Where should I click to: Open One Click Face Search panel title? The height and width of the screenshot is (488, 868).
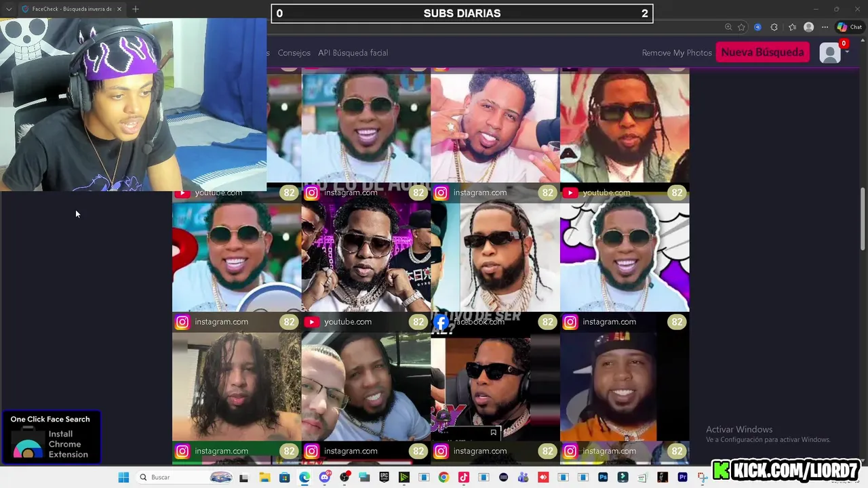(50, 419)
